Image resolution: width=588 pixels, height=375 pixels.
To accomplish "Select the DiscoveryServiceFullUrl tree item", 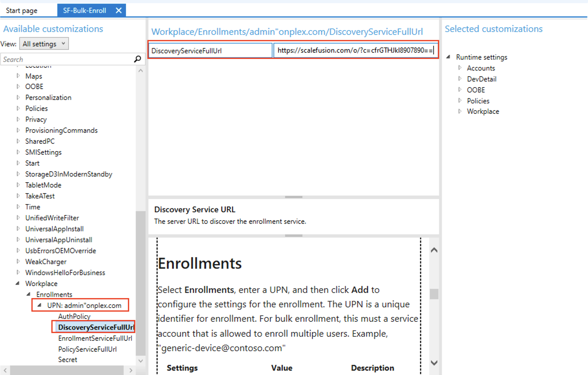I will (96, 327).
